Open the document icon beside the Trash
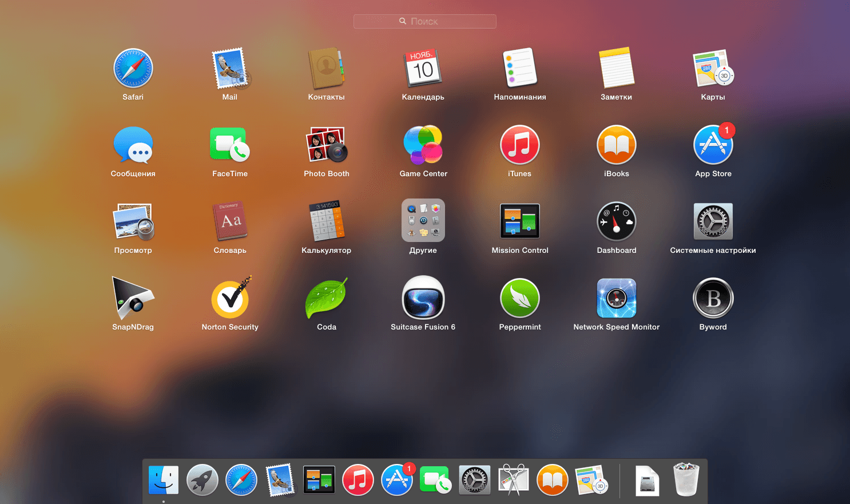 (x=647, y=480)
